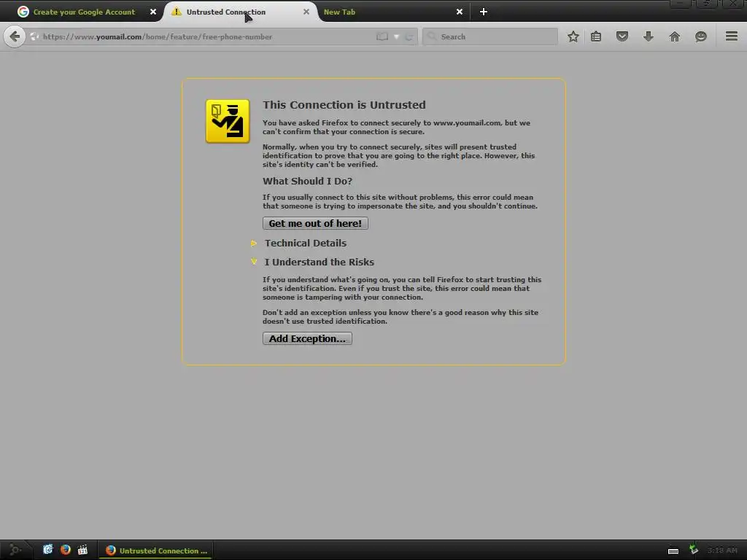This screenshot has width=747, height=560.
Task: Open a new tab with plus button
Action: pyautogui.click(x=484, y=12)
